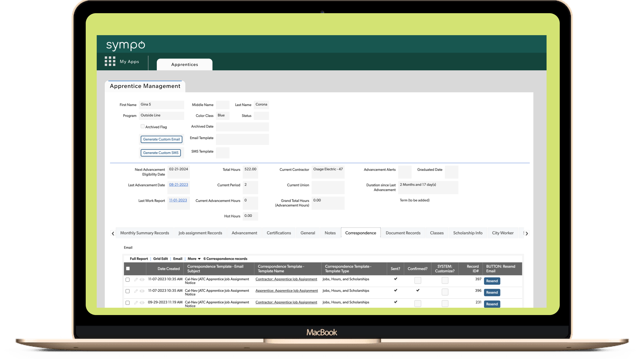Viewport: 644px width, 359px height.
Task: Click the Email link in report toolbar
Action: click(178, 258)
